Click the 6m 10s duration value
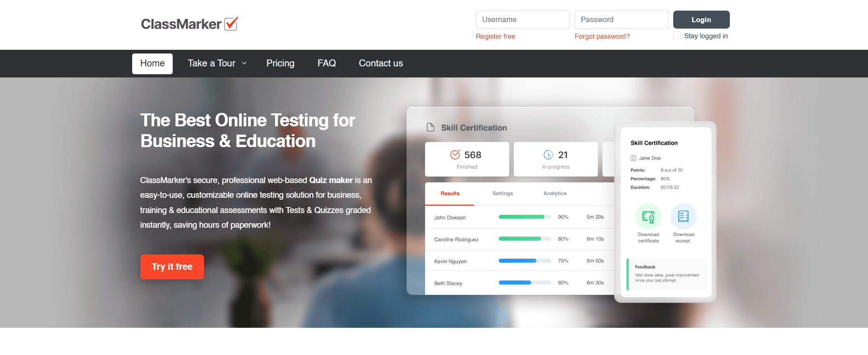 (x=595, y=239)
